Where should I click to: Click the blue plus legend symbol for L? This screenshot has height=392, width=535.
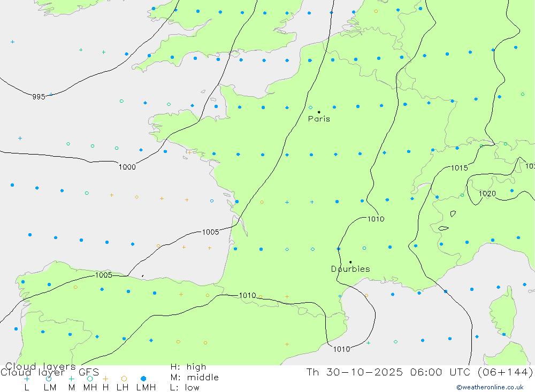pyautogui.click(x=27, y=379)
